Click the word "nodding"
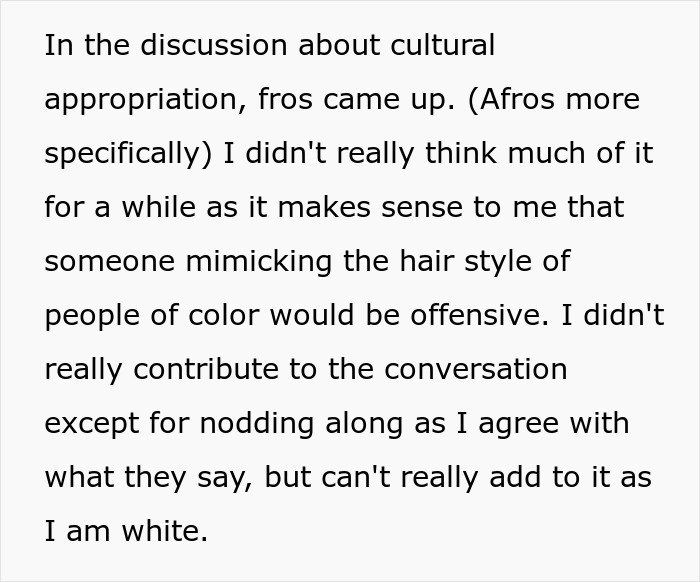The image size is (700, 582). (x=257, y=424)
